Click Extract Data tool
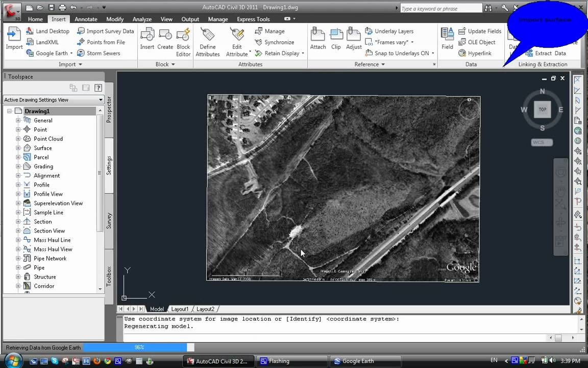The width and height of the screenshot is (588, 368). tap(546, 53)
